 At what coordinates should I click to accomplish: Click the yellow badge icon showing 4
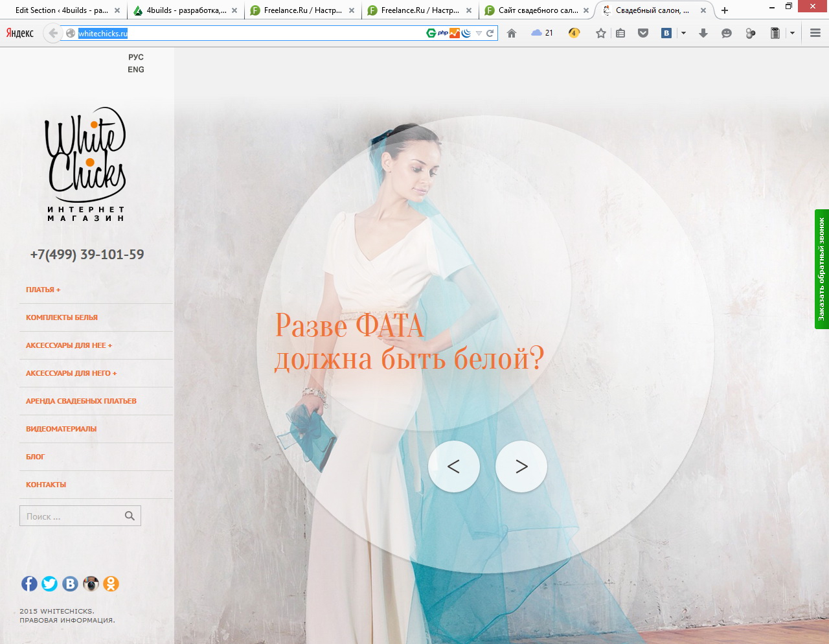pos(574,33)
